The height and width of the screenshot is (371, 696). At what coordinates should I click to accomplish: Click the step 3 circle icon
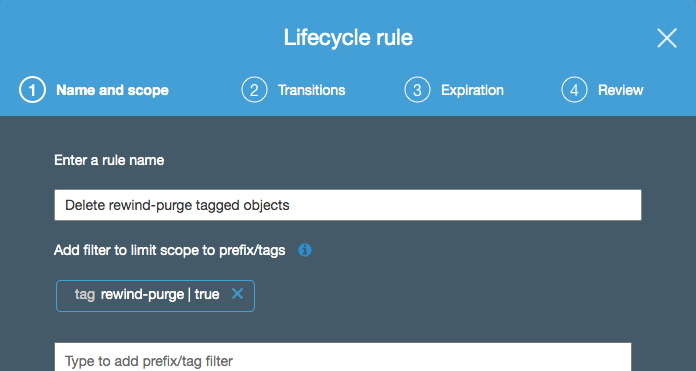tap(417, 90)
